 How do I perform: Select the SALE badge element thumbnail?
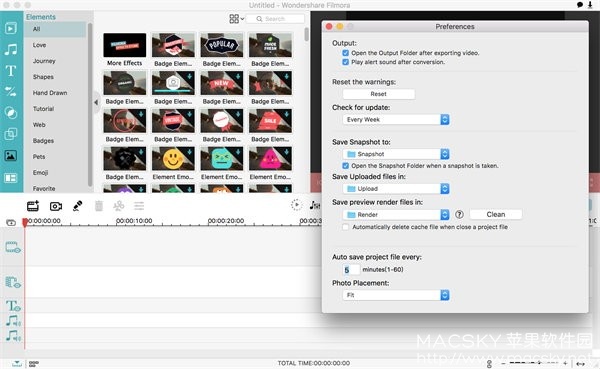pyautogui.click(x=270, y=121)
